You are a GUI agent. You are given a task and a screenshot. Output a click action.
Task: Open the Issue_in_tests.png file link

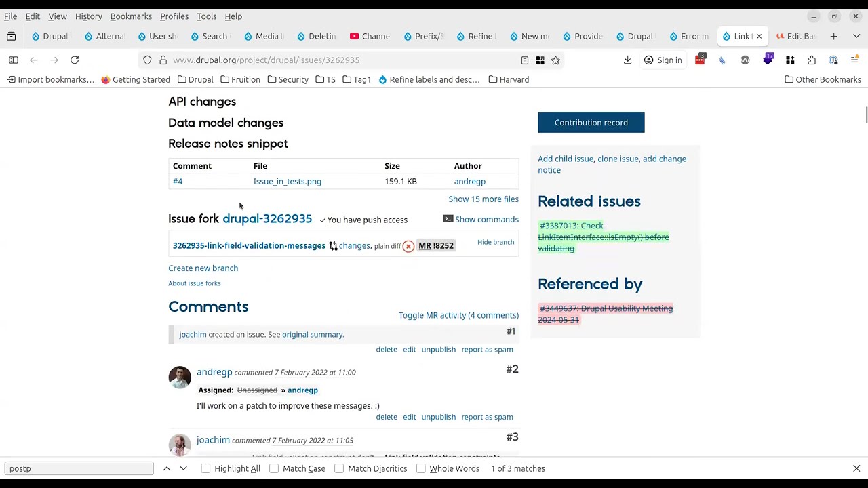pos(288,181)
